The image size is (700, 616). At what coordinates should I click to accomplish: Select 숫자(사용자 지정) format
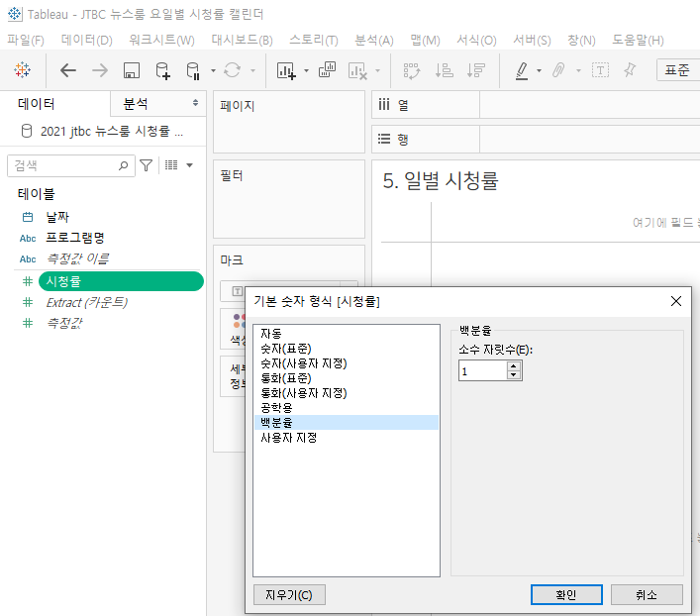tap(347, 363)
